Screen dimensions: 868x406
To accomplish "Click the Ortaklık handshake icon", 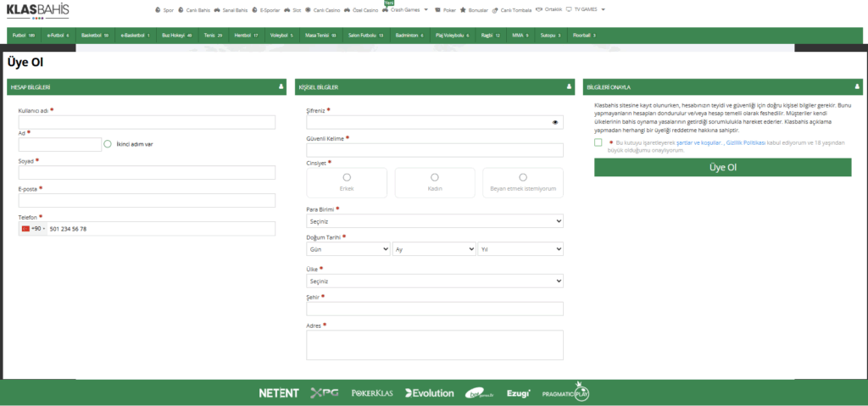I will pos(539,9).
